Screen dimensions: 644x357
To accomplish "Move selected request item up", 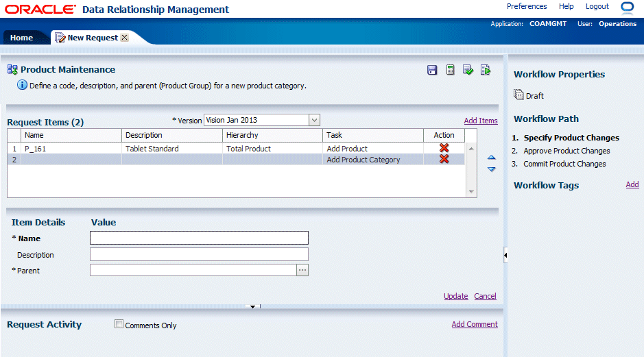I will tap(491, 158).
